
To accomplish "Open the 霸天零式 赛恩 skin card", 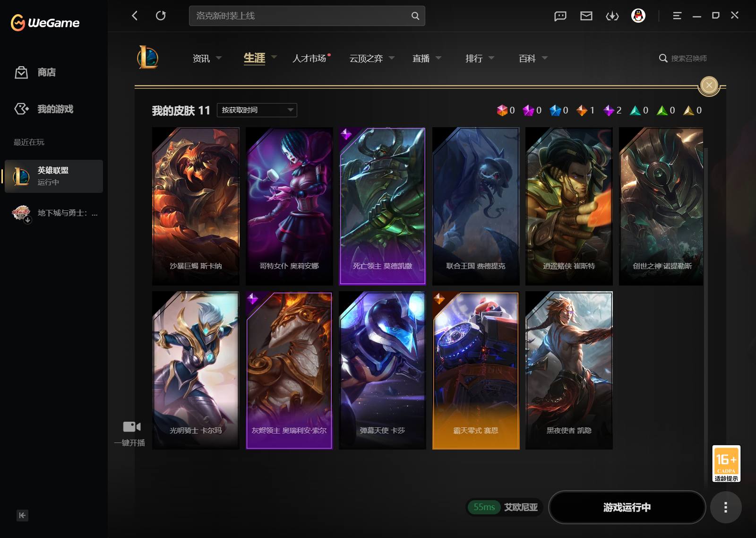I will click(x=476, y=370).
